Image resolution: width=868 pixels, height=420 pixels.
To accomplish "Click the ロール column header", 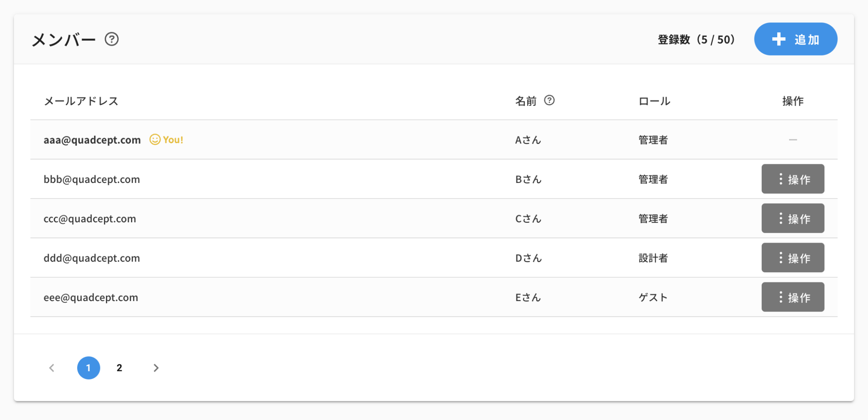I will coord(654,101).
